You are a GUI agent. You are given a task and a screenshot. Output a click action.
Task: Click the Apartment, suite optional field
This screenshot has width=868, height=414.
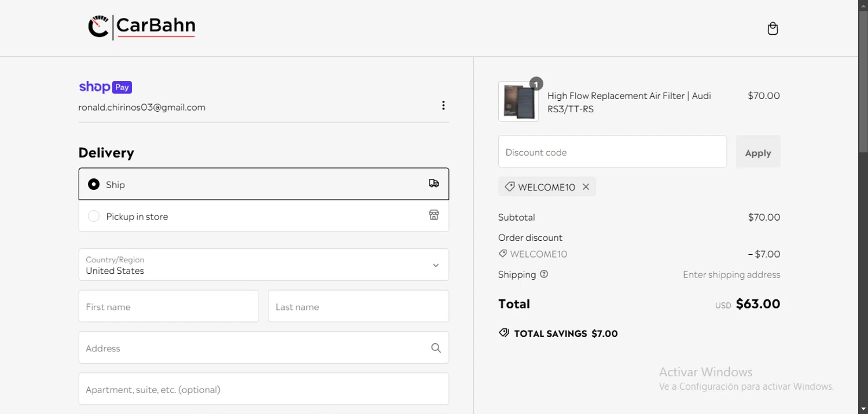(x=264, y=389)
